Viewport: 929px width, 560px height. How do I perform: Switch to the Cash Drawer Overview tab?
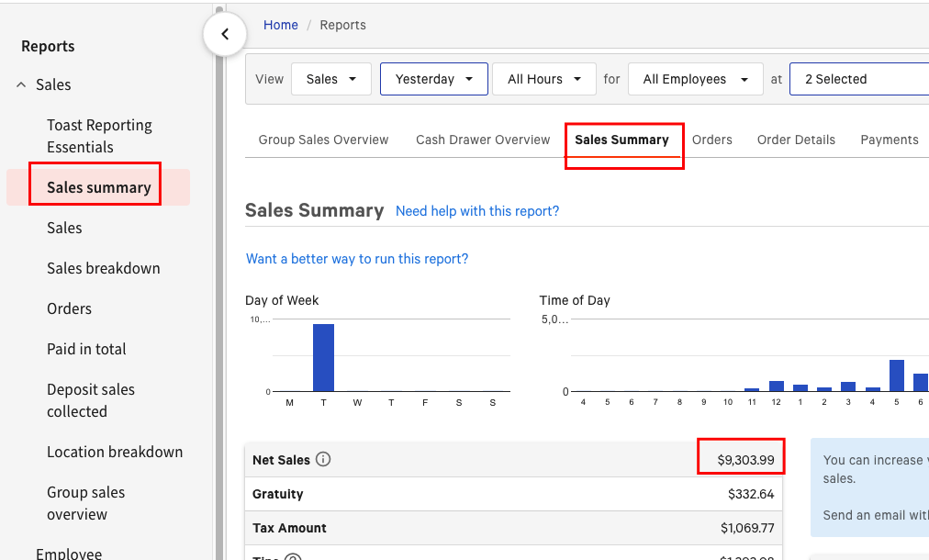(x=483, y=140)
